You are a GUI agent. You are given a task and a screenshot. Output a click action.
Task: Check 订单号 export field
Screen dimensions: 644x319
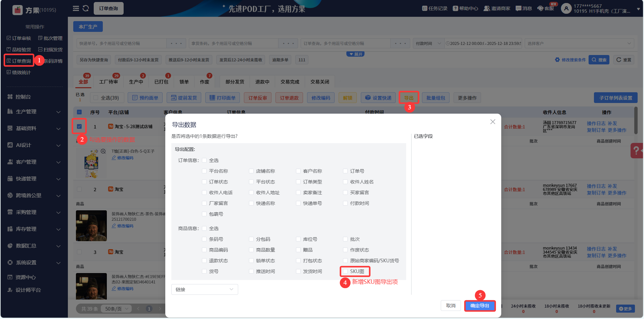pos(345,171)
